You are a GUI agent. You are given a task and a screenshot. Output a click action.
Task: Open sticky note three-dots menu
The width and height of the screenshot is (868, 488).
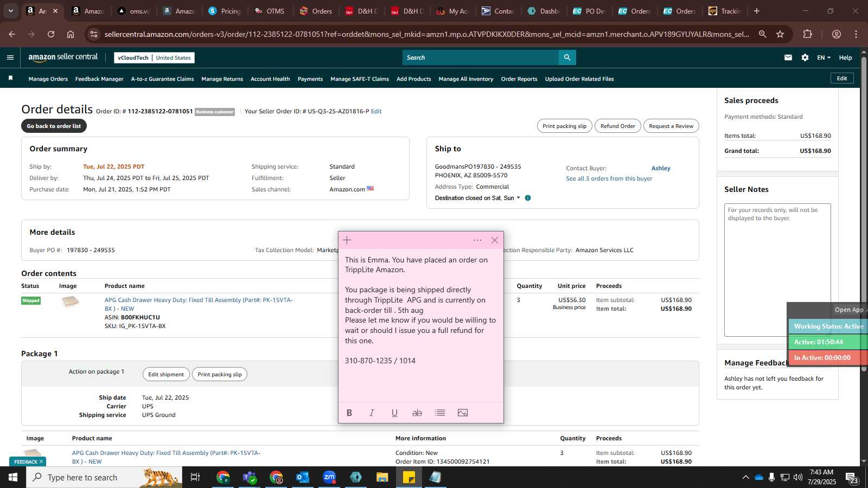[477, 240]
